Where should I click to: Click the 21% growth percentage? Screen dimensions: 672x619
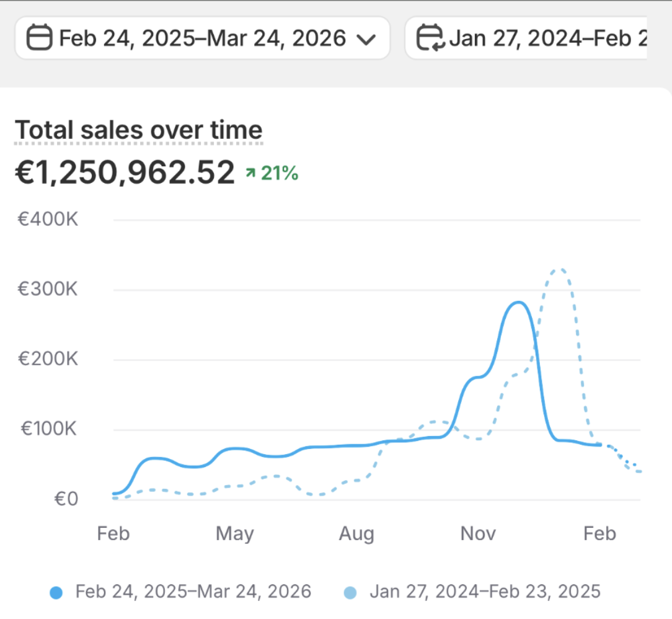pyautogui.click(x=280, y=174)
